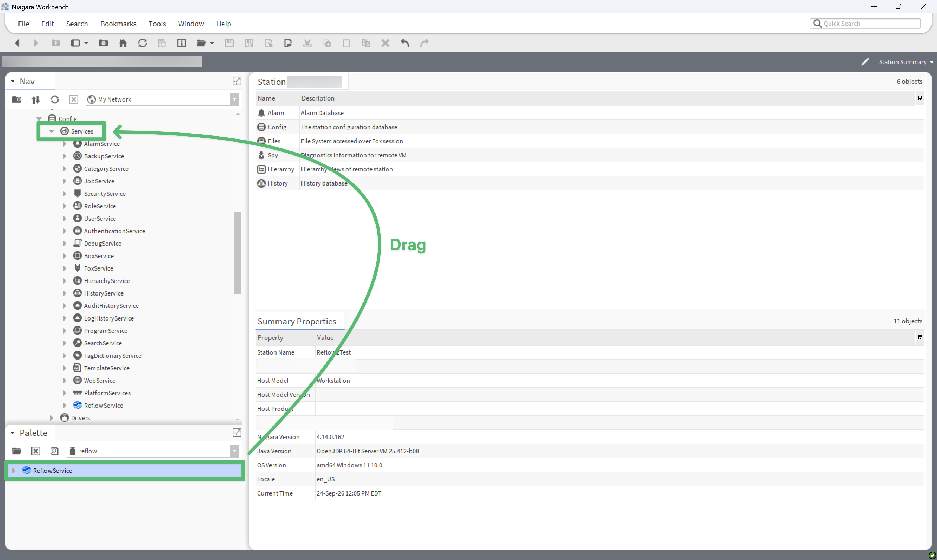The width and height of the screenshot is (937, 560).
Task: Click the Nav sync arrows icon
Action: click(x=36, y=99)
